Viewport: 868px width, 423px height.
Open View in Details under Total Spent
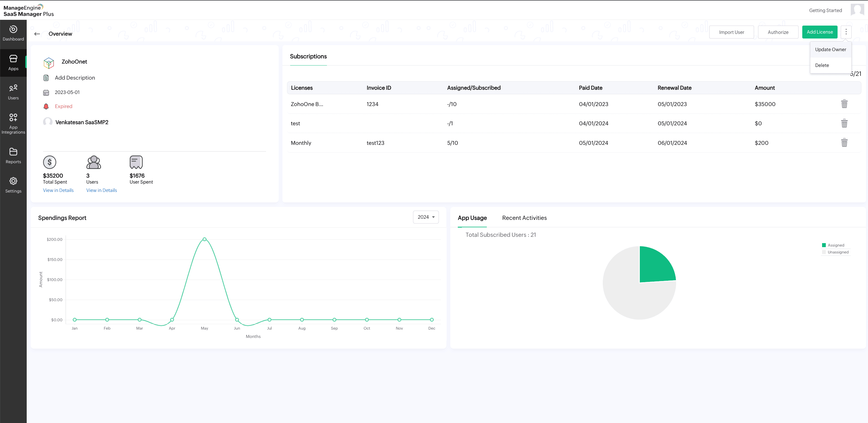(x=58, y=190)
